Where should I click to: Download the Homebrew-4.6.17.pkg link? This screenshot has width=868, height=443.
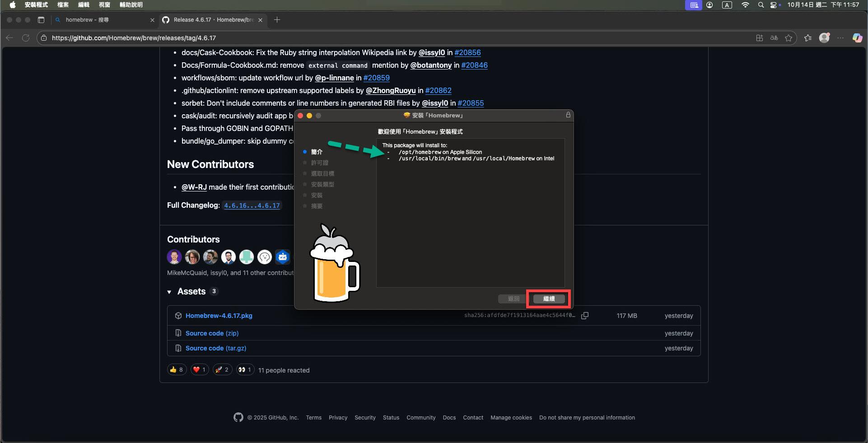tap(219, 316)
